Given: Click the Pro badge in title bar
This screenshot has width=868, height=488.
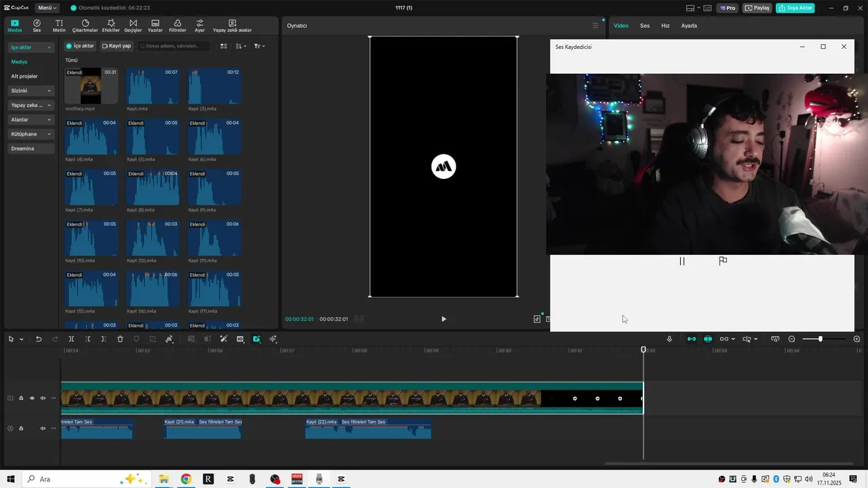Looking at the screenshot, I should pyautogui.click(x=728, y=8).
